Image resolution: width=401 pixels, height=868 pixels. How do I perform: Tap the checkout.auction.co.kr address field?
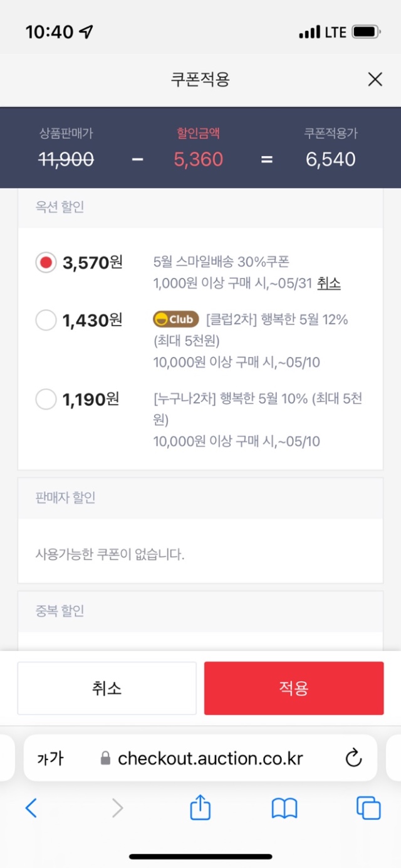coord(200,758)
